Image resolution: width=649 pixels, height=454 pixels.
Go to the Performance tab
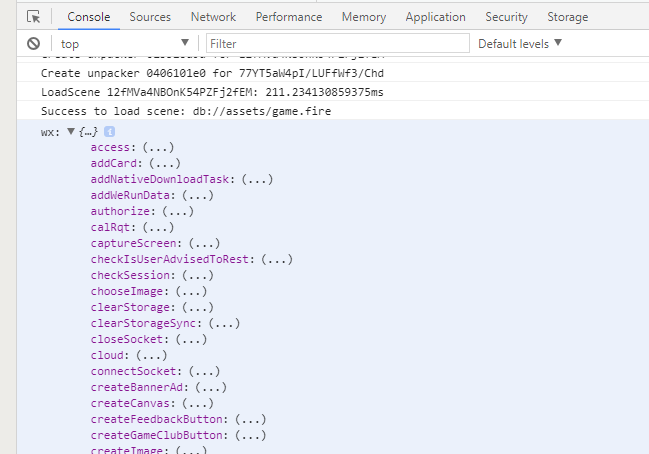click(289, 17)
